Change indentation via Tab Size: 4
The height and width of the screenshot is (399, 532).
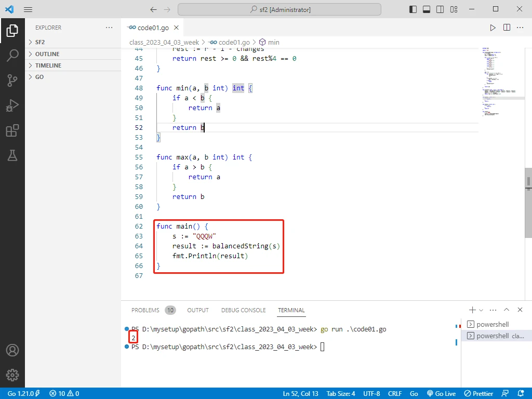341,394
